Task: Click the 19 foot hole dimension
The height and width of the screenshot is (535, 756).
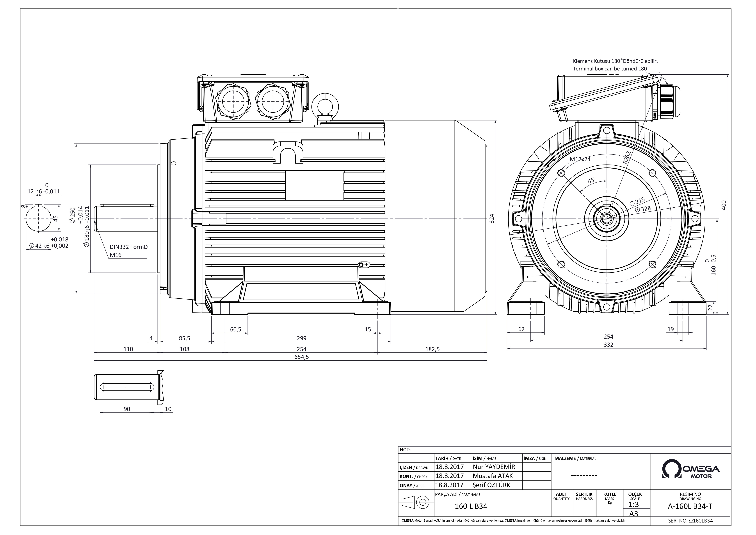Action: [670, 329]
